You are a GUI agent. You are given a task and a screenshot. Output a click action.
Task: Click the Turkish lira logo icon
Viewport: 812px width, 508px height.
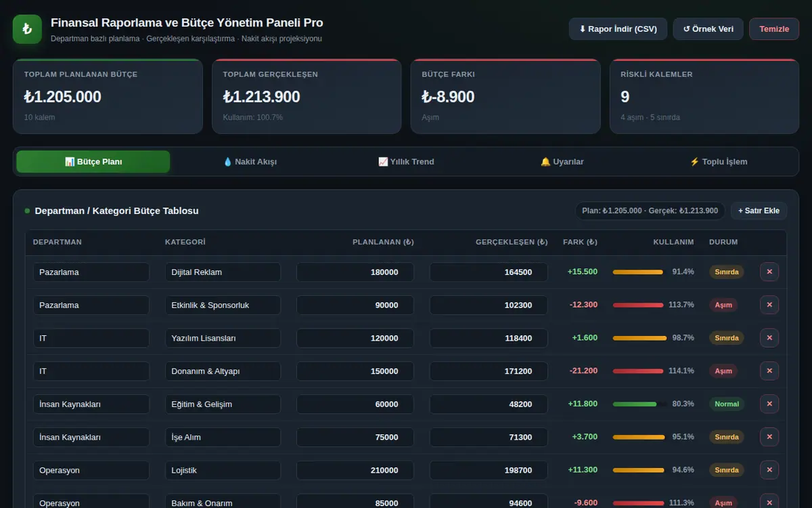click(27, 29)
